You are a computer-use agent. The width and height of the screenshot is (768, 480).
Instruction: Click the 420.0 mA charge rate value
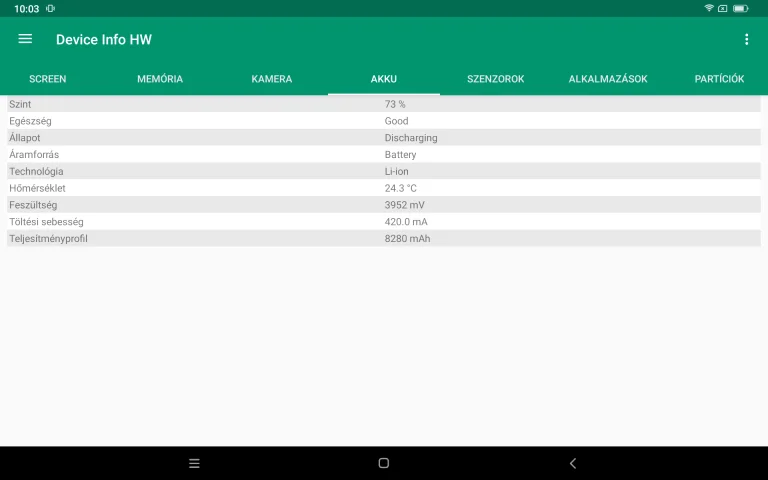[x=406, y=222]
